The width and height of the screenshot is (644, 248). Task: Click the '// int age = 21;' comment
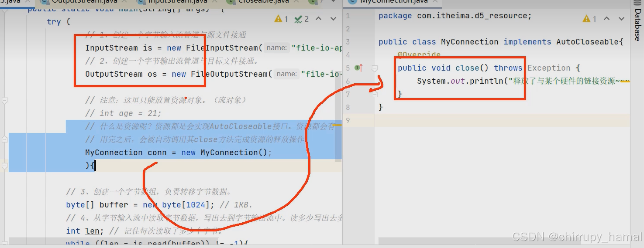[123, 113]
